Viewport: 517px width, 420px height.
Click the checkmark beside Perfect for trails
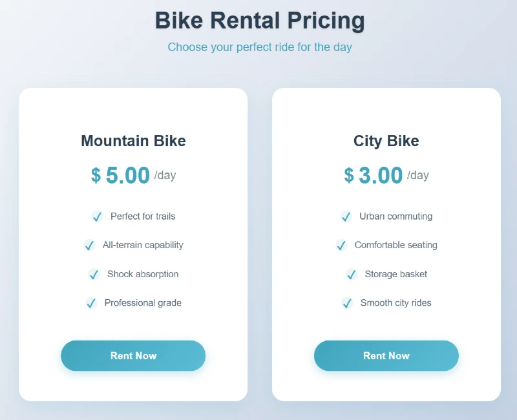pyautogui.click(x=97, y=216)
